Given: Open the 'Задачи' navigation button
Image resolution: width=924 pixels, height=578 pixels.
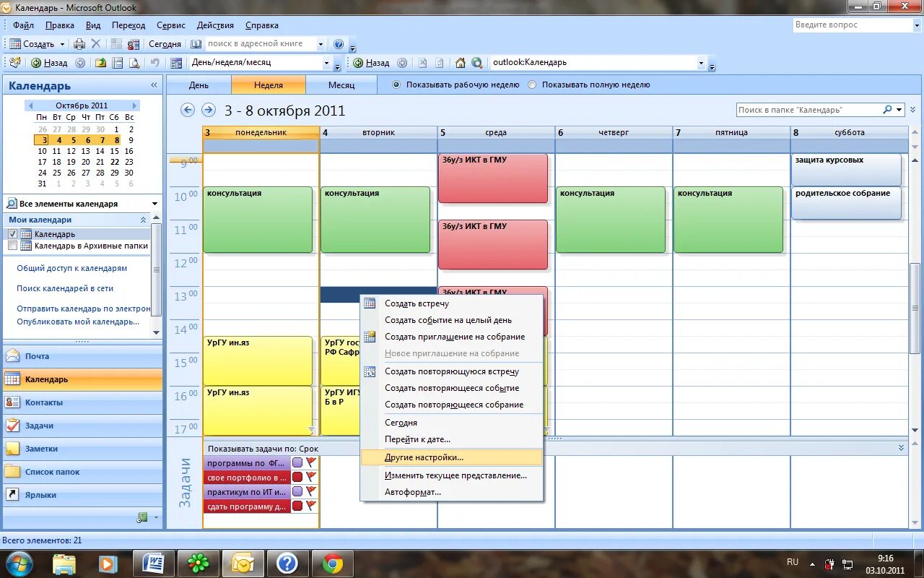Looking at the screenshot, I should pyautogui.click(x=82, y=426).
